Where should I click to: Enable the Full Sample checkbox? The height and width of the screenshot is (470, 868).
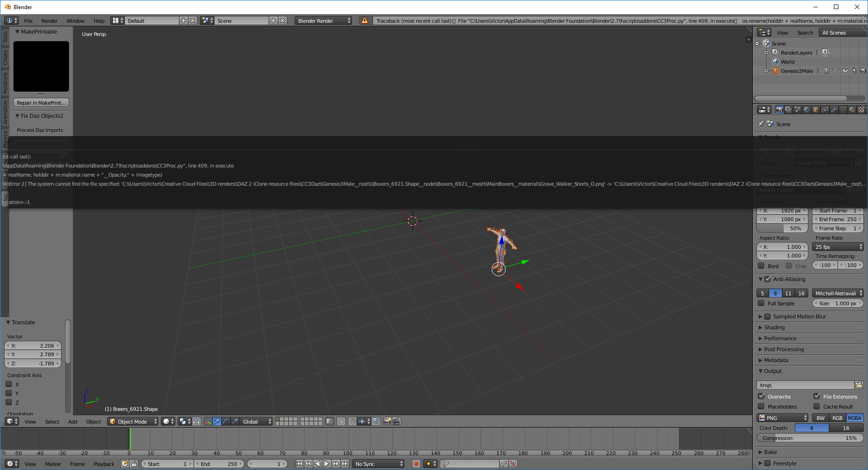click(761, 303)
